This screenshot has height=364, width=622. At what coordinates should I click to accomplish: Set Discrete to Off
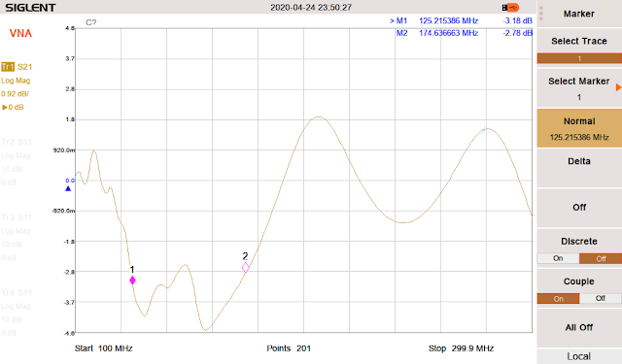[x=601, y=258]
